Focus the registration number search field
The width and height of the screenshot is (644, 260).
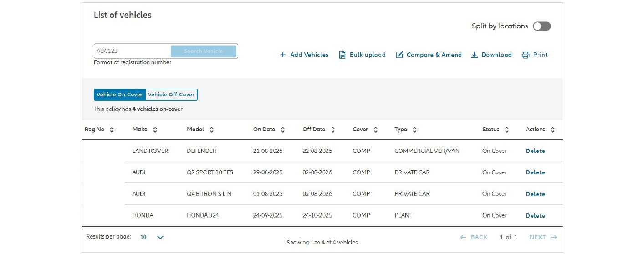132,51
